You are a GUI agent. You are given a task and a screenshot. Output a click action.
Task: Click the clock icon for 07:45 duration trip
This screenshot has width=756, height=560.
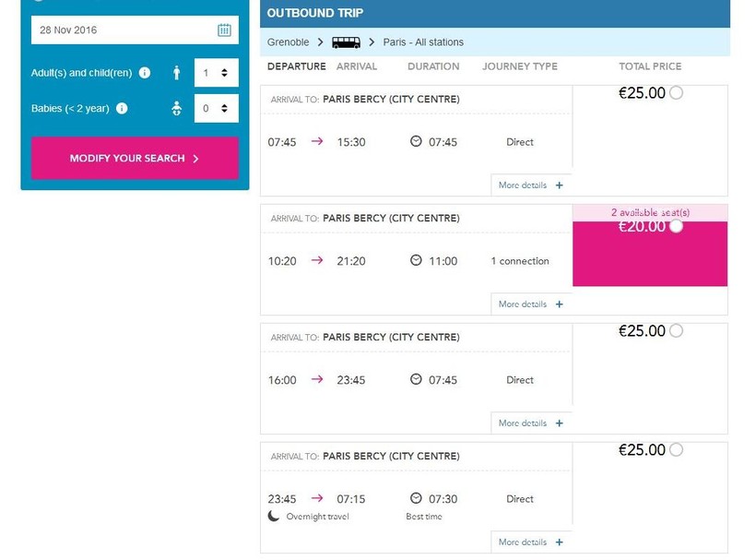416,142
